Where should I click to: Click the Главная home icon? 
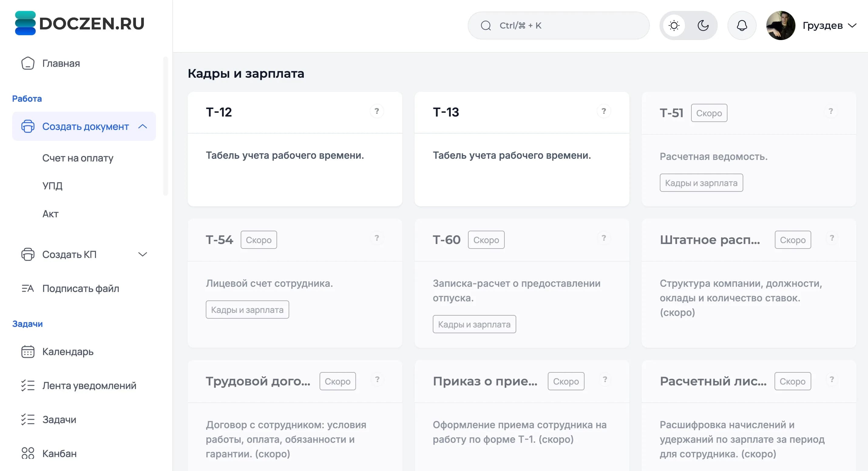pos(28,63)
